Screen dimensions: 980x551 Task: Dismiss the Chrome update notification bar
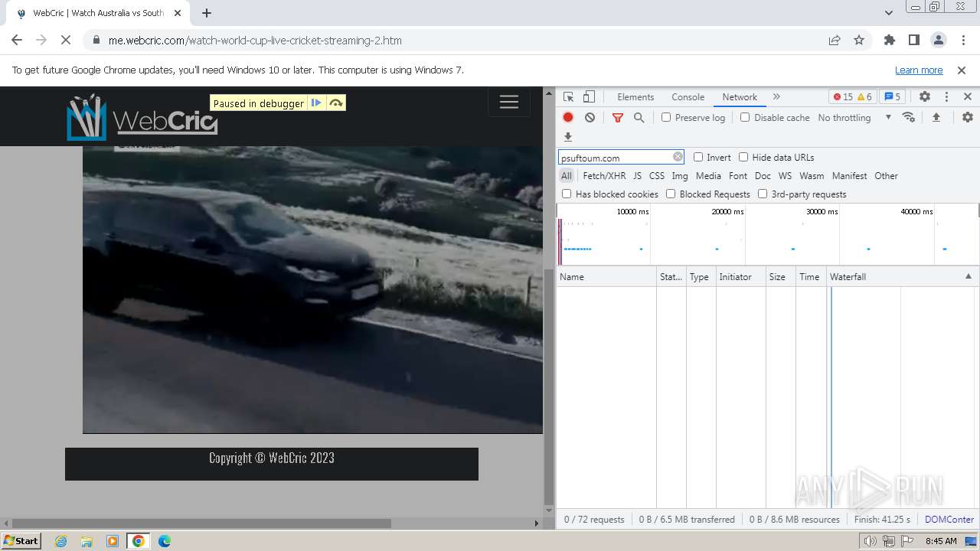point(962,70)
